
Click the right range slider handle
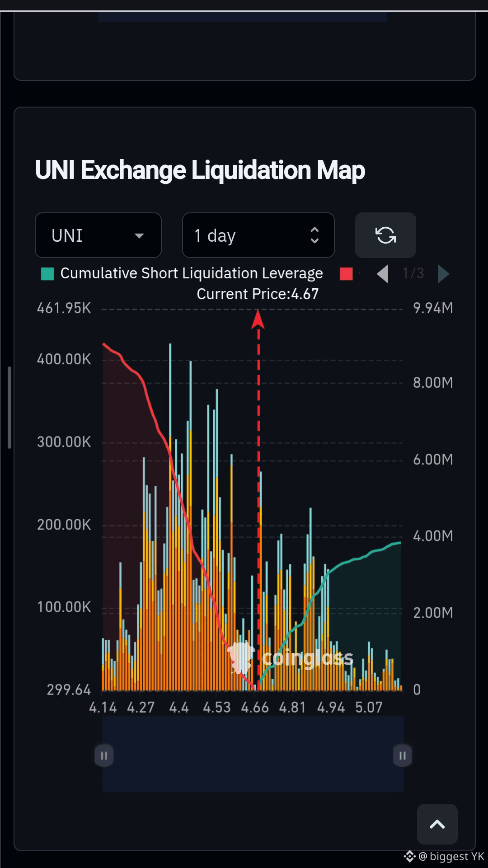[402, 755]
